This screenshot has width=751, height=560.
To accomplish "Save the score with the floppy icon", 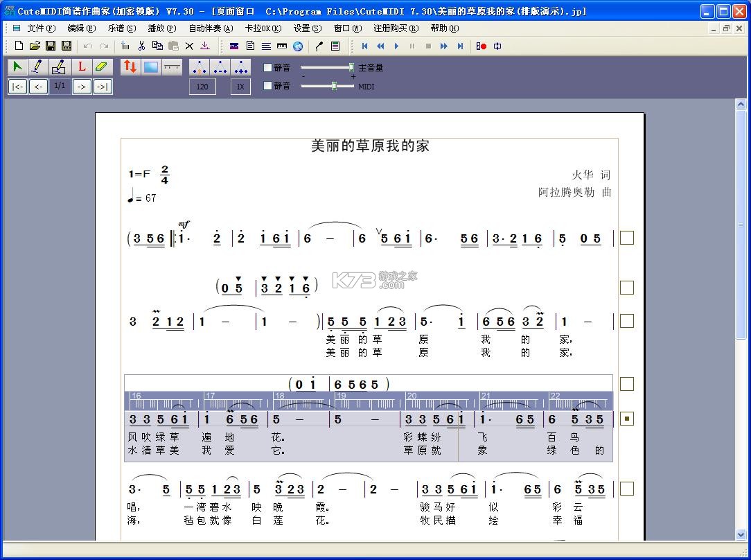I will coord(51,46).
